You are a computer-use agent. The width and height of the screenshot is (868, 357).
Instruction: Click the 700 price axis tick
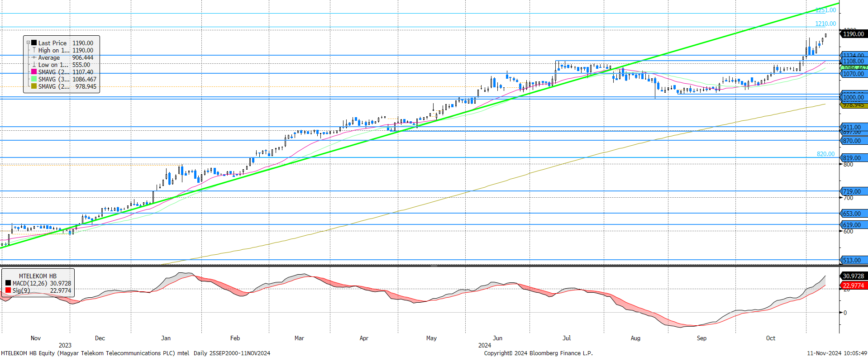coord(848,198)
